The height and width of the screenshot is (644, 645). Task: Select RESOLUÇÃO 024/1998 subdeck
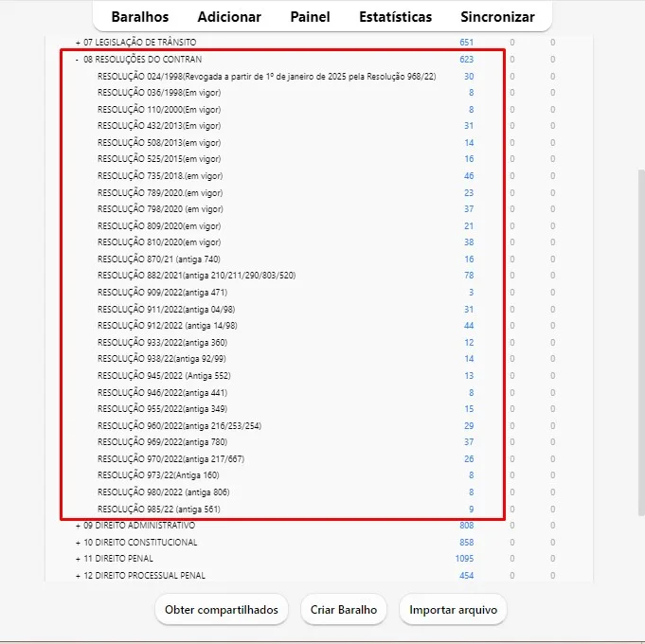pyautogui.click(x=266, y=77)
